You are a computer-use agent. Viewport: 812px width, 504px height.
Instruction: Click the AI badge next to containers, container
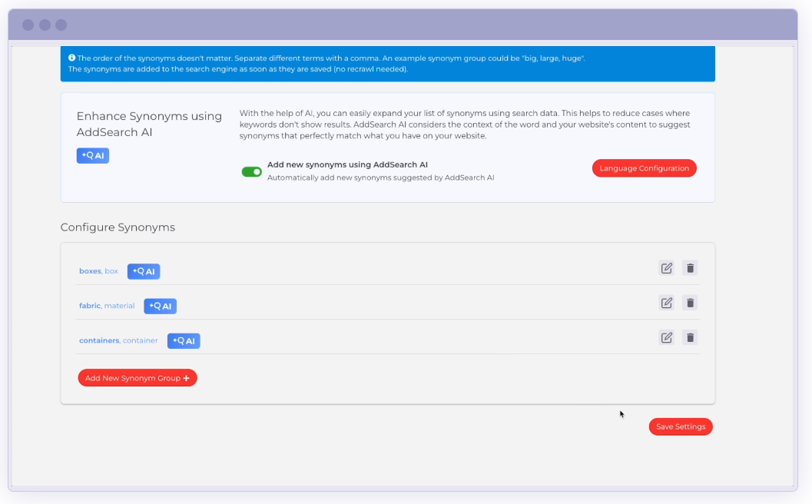184,341
